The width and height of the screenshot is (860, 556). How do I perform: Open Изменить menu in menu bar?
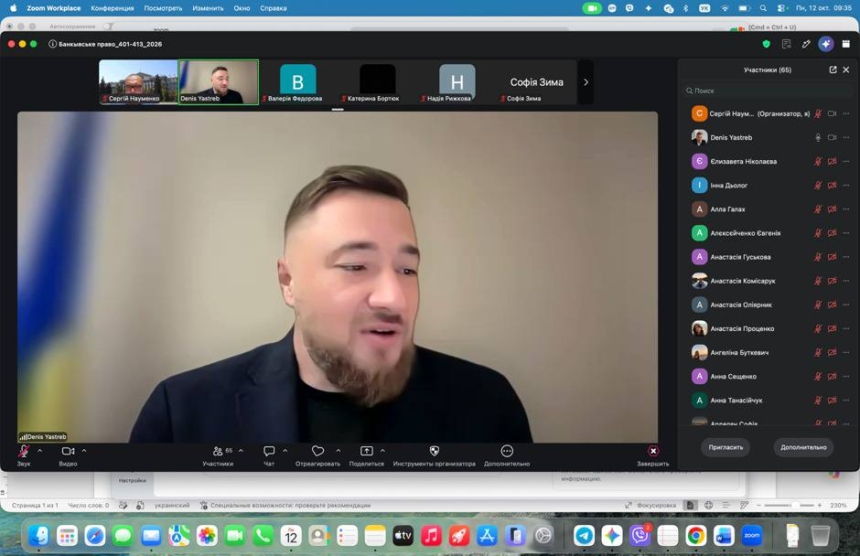tap(208, 8)
